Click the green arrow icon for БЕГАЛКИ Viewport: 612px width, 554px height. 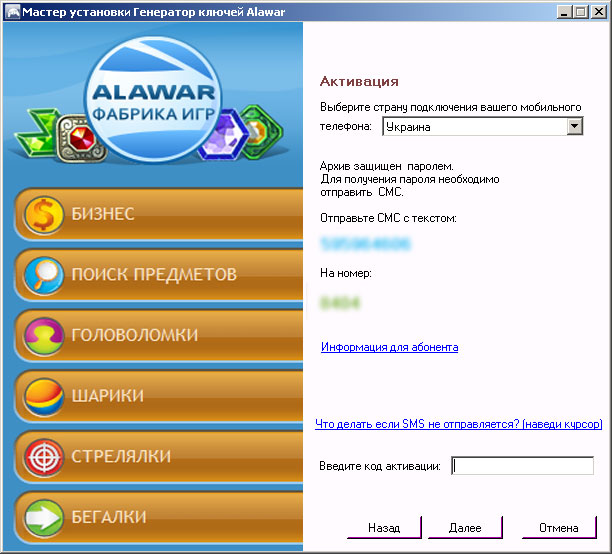[x=43, y=518]
